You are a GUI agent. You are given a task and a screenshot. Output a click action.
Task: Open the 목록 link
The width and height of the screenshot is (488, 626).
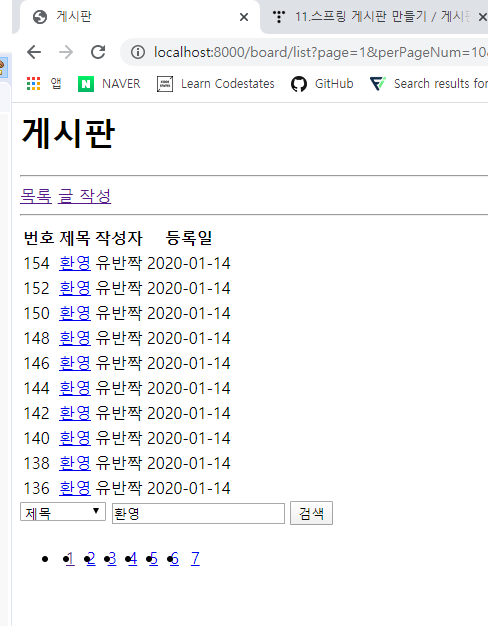click(x=36, y=196)
